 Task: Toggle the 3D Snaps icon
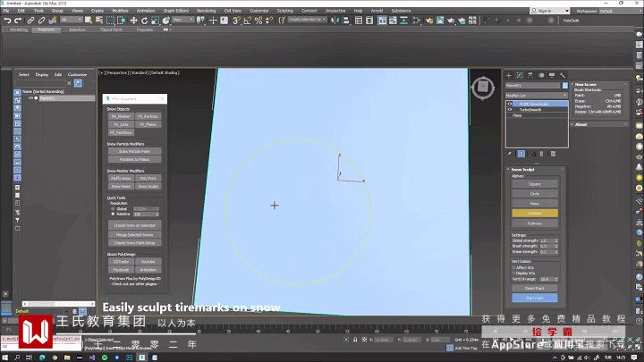click(236, 20)
